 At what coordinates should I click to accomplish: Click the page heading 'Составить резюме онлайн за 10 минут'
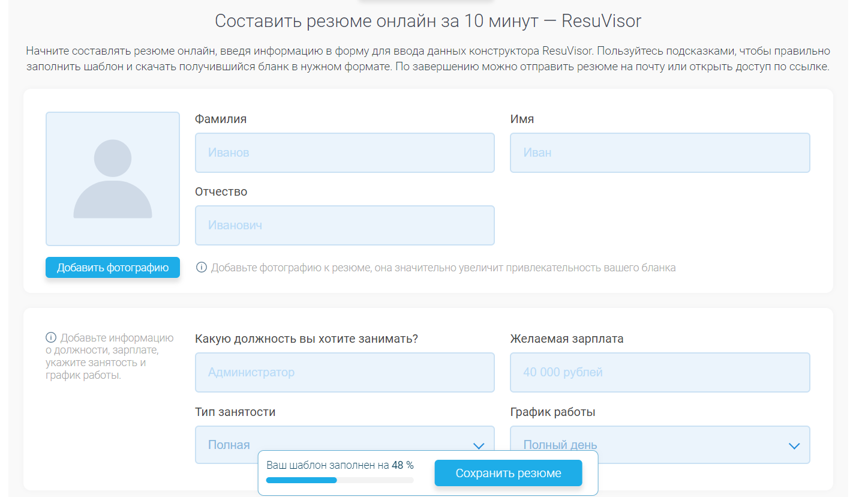click(428, 21)
